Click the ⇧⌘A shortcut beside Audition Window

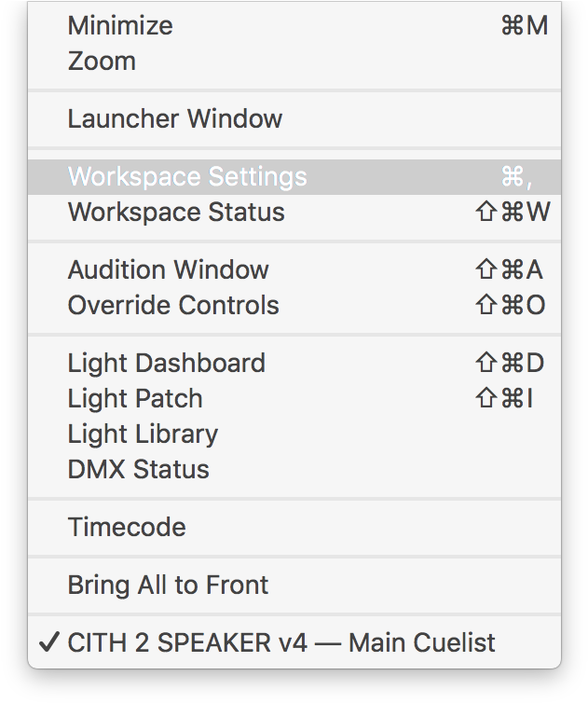(509, 270)
